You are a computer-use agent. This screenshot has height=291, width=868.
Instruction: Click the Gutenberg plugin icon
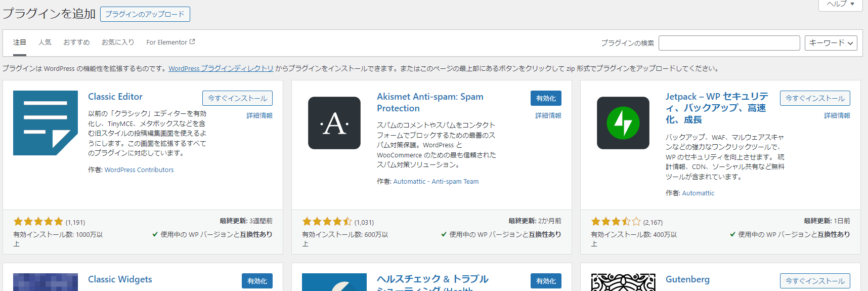click(623, 282)
